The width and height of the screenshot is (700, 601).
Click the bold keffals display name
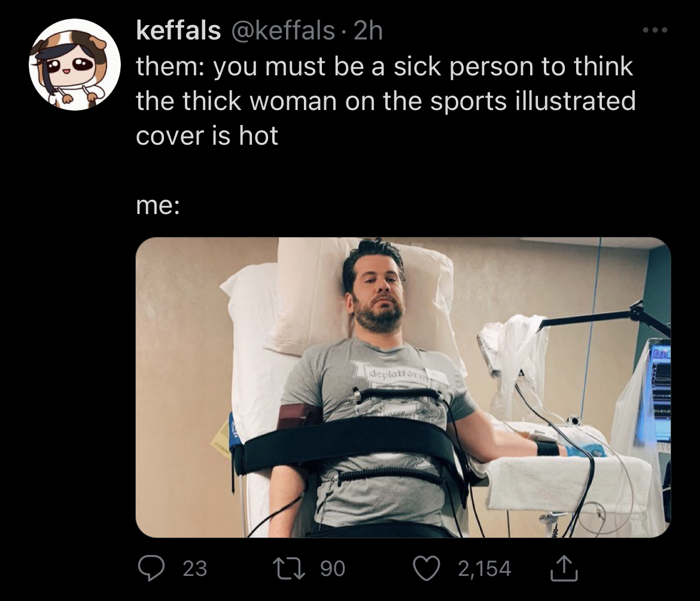(x=178, y=30)
